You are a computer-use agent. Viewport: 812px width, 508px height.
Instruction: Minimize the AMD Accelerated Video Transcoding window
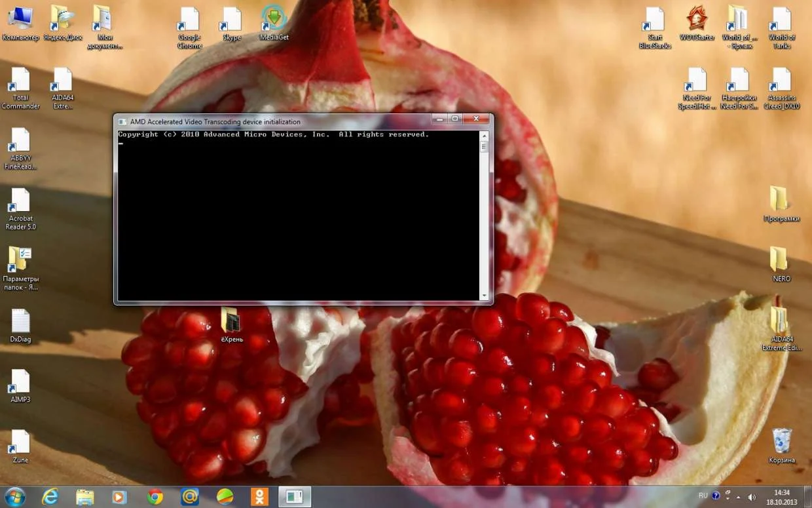tap(439, 119)
